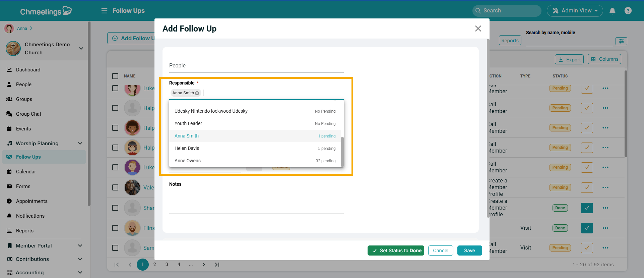This screenshot has height=278, width=644.
Task: Open Admin View dropdown
Action: click(x=575, y=11)
